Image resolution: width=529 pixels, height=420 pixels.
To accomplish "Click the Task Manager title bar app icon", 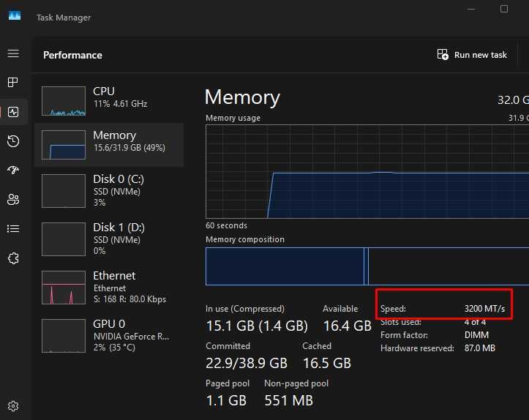I will tap(15, 16).
